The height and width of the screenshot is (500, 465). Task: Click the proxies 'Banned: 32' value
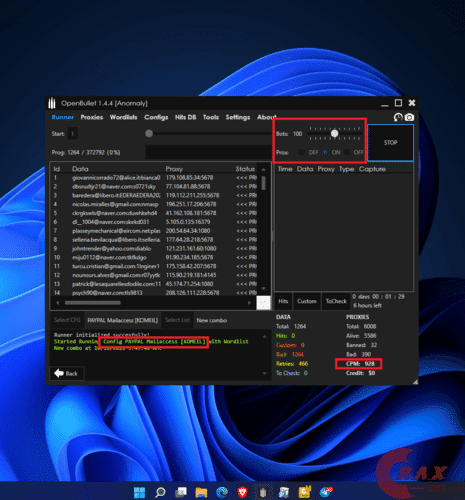click(x=361, y=345)
